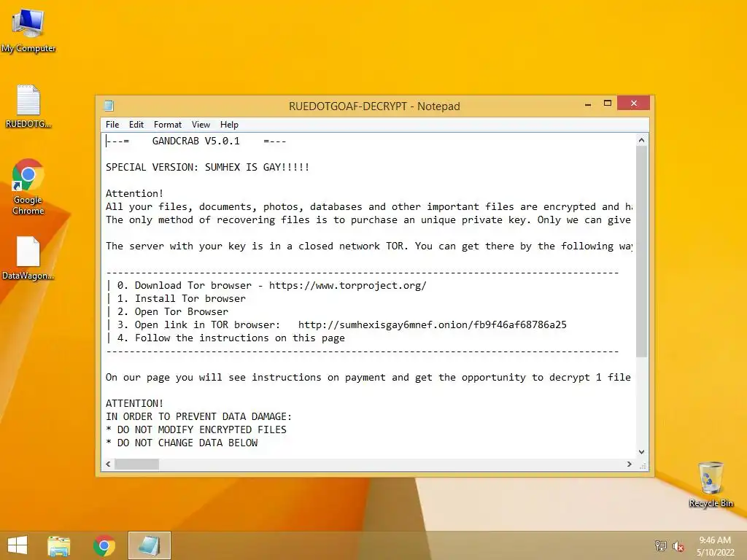This screenshot has height=560, width=747.
Task: Click the Windows Start button
Action: pyautogui.click(x=18, y=545)
